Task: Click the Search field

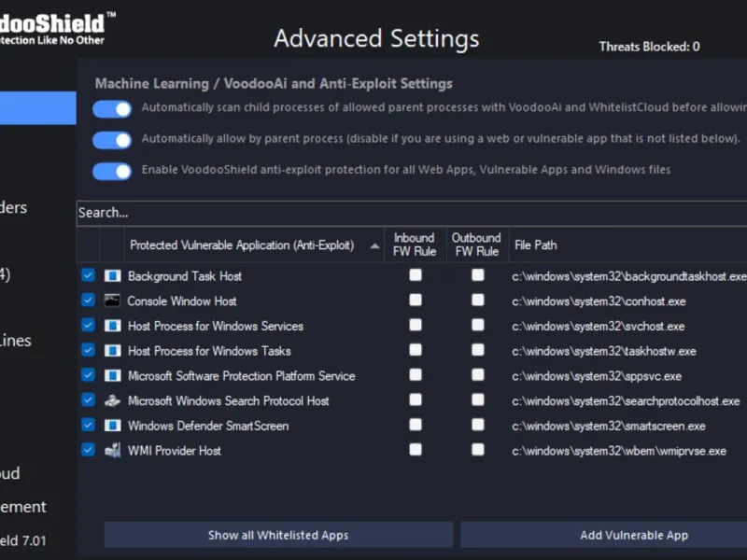Action: (x=373, y=213)
